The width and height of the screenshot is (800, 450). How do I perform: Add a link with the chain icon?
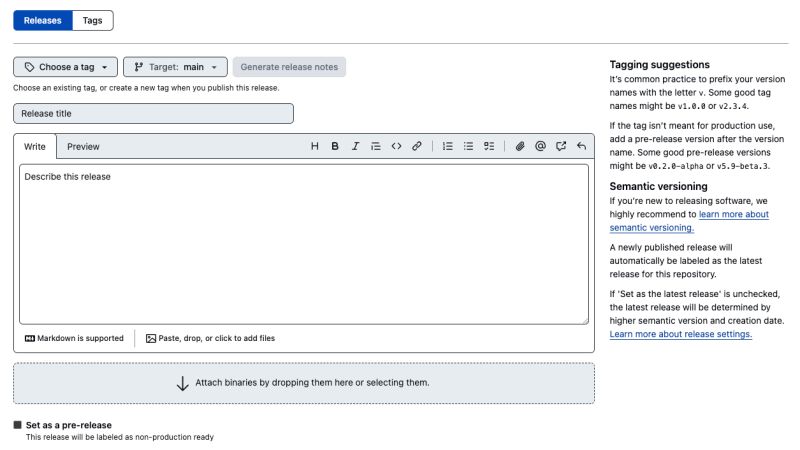coord(417,146)
